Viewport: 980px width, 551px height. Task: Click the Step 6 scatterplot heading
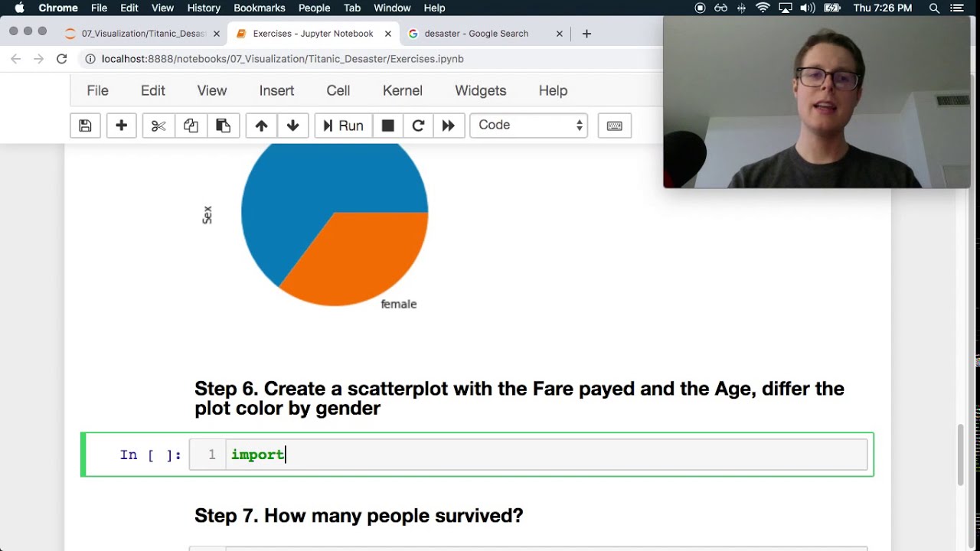click(519, 398)
